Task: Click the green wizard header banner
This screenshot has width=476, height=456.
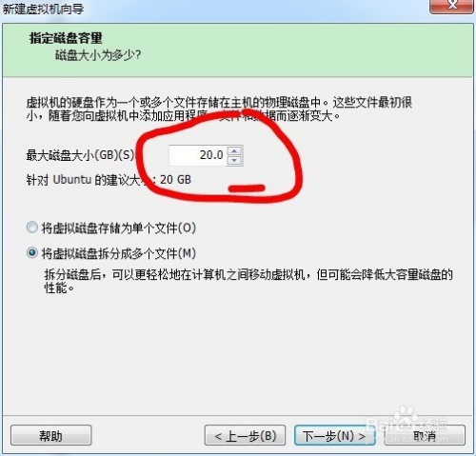Action: (238, 50)
